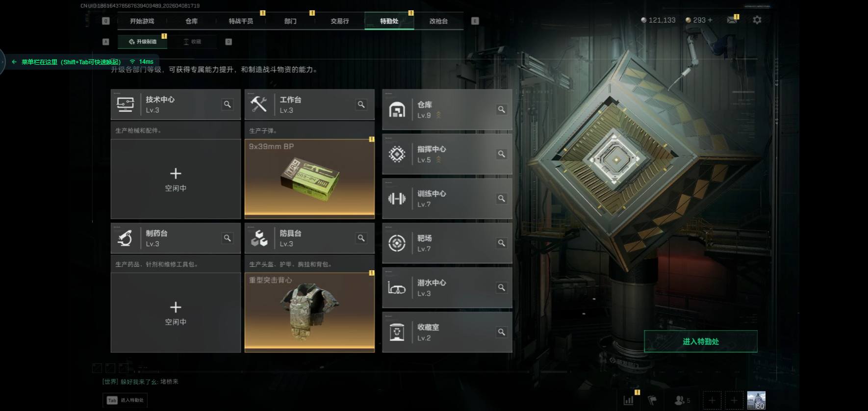This screenshot has height=411, width=868.
Task: Add production in idle 制药台 slot
Action: (176, 313)
